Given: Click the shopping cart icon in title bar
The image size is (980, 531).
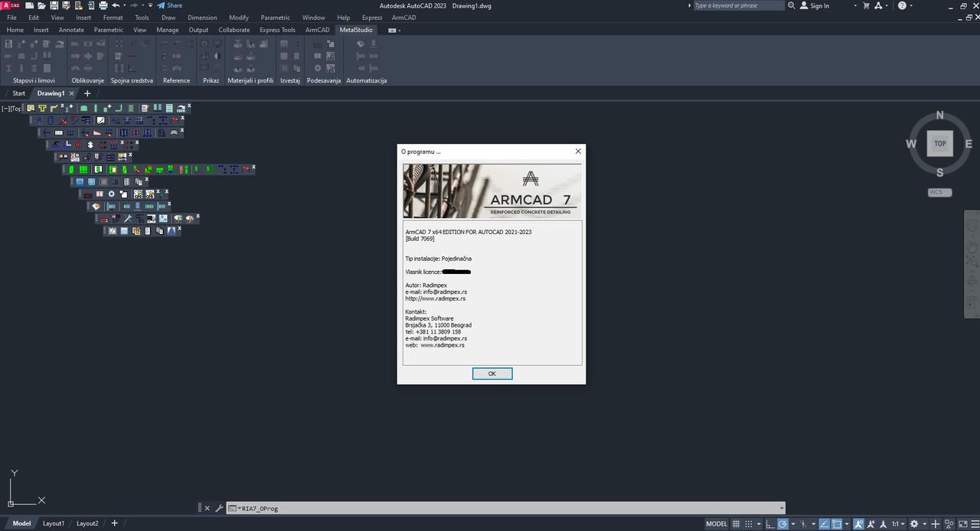Looking at the screenshot, I should [867, 5].
